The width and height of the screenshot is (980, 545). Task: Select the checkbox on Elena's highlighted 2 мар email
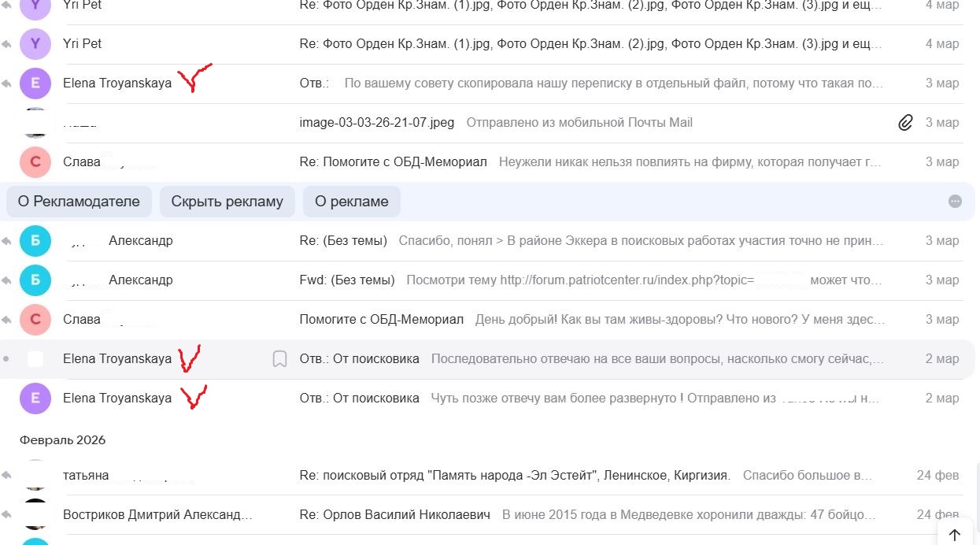tap(35, 359)
